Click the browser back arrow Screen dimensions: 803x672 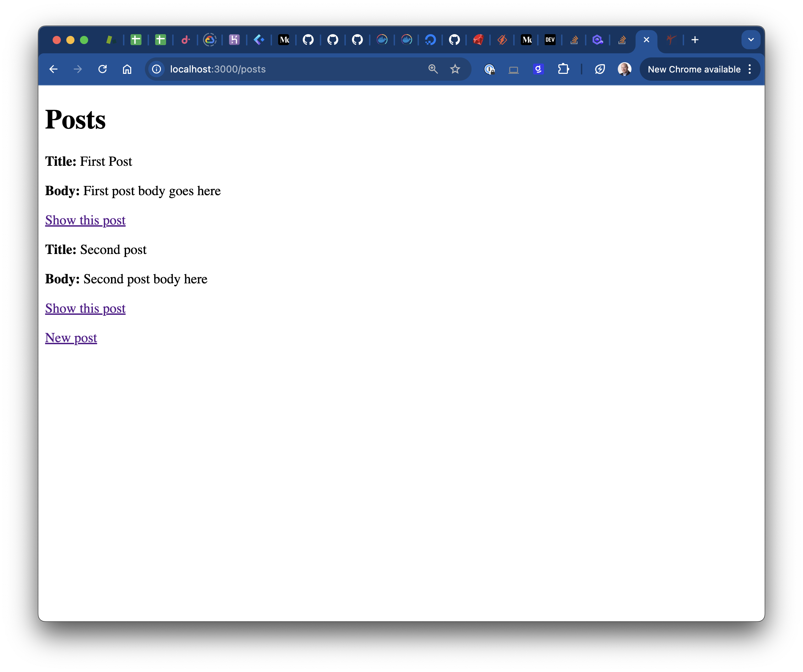tap(54, 69)
